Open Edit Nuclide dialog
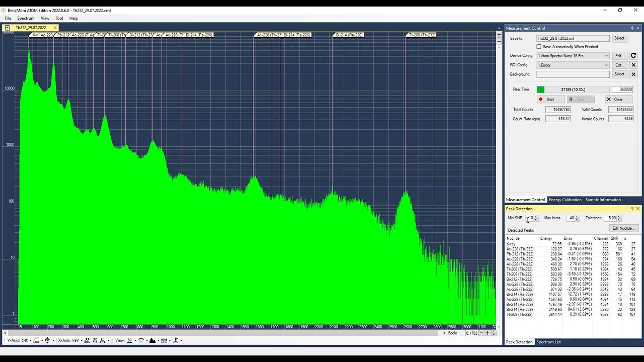The height and width of the screenshot is (362, 644). [x=623, y=228]
